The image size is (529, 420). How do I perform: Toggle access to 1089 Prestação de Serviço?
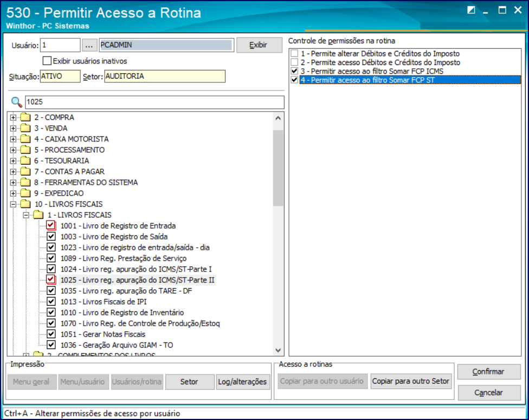pos(51,258)
